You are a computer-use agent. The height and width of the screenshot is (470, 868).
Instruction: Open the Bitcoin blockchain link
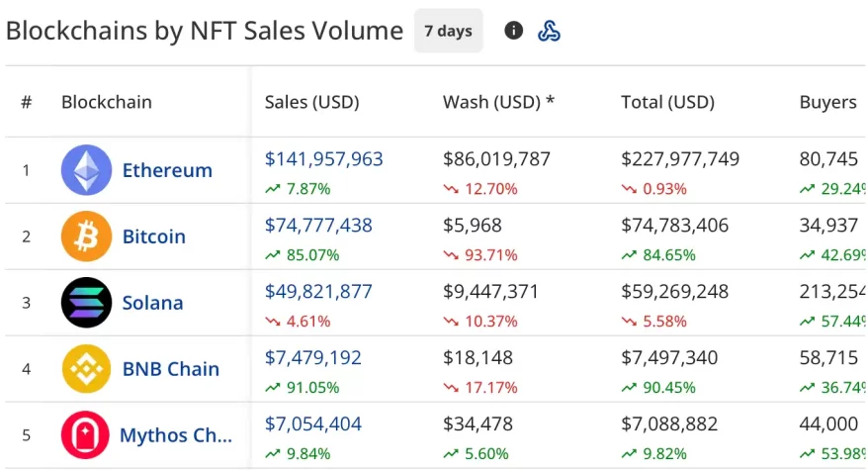pyautogui.click(x=154, y=236)
